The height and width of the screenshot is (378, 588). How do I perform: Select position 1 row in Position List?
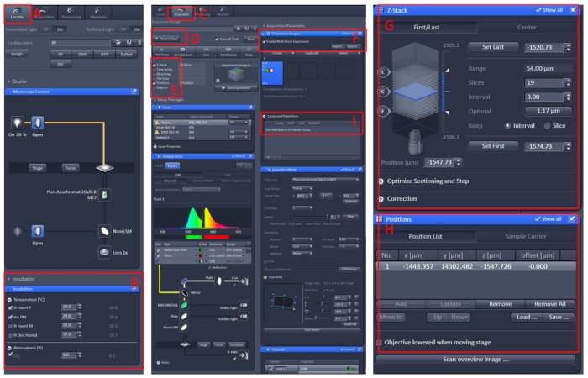pos(476,266)
